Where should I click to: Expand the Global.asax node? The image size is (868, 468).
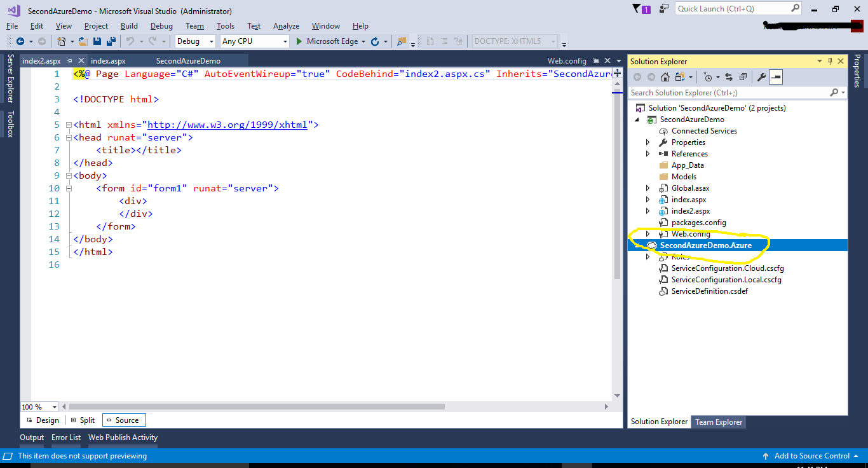pos(648,188)
